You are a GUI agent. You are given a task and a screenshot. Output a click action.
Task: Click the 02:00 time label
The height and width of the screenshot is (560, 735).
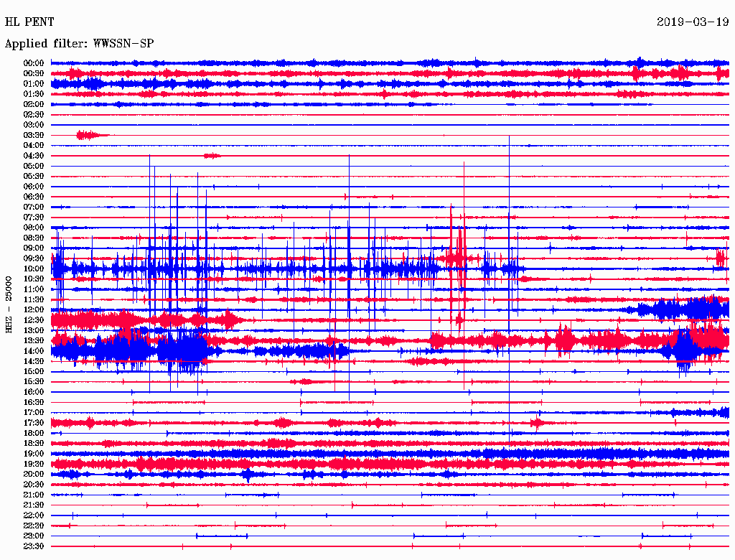[x=34, y=104]
